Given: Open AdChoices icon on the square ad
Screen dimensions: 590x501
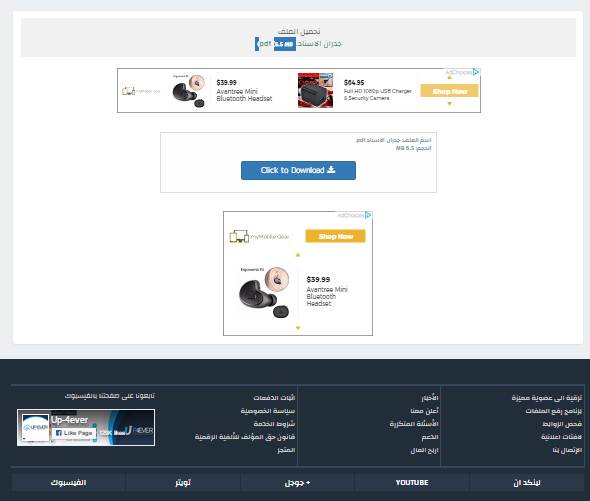Looking at the screenshot, I should tap(368, 215).
